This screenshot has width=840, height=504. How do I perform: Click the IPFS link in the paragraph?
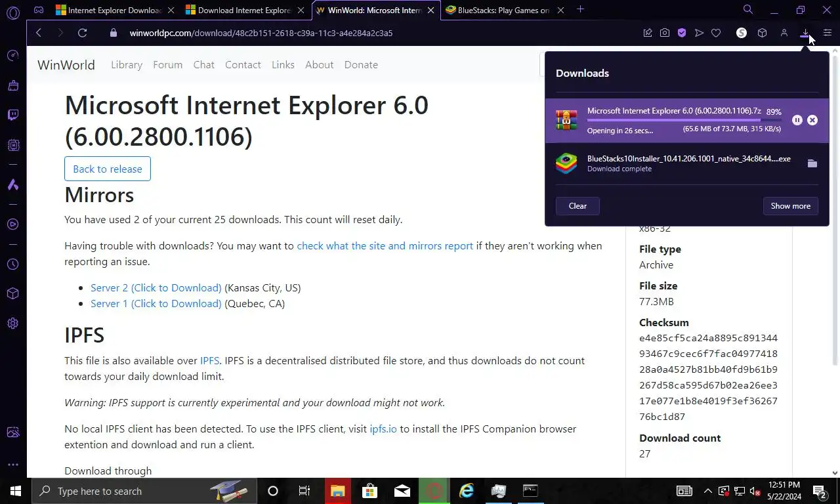209,360
